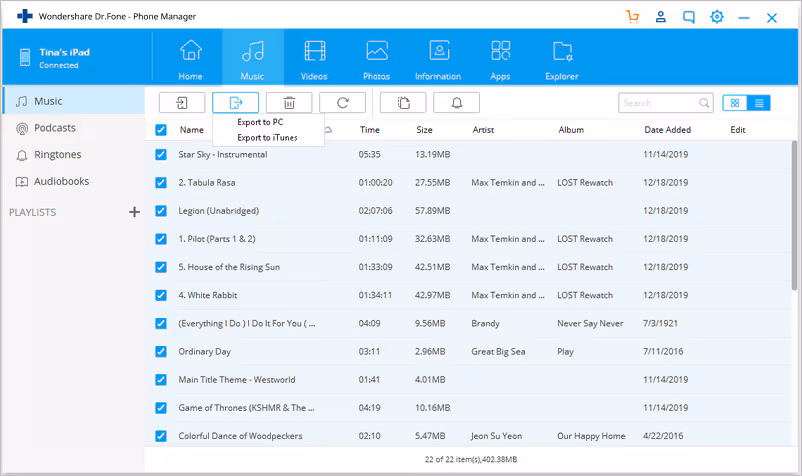Open the user account icon
This screenshot has width=802, height=476.
[661, 17]
